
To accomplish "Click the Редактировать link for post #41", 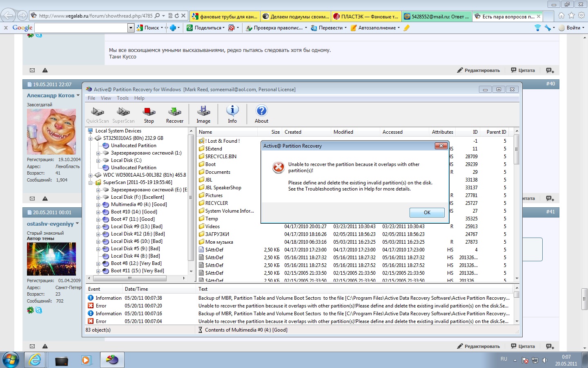I will tap(479, 346).
